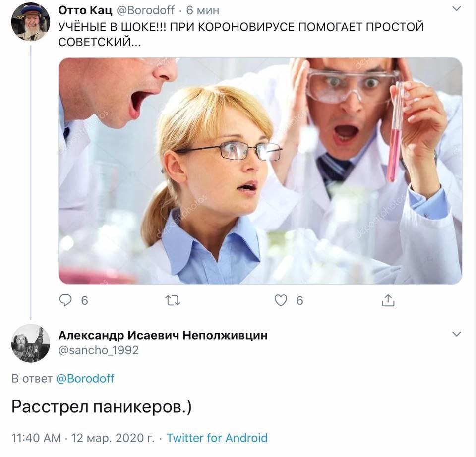Screen dimensions: 476x457
Task: Open the Александр Исаевич Неполживцин name
Action: [163, 336]
